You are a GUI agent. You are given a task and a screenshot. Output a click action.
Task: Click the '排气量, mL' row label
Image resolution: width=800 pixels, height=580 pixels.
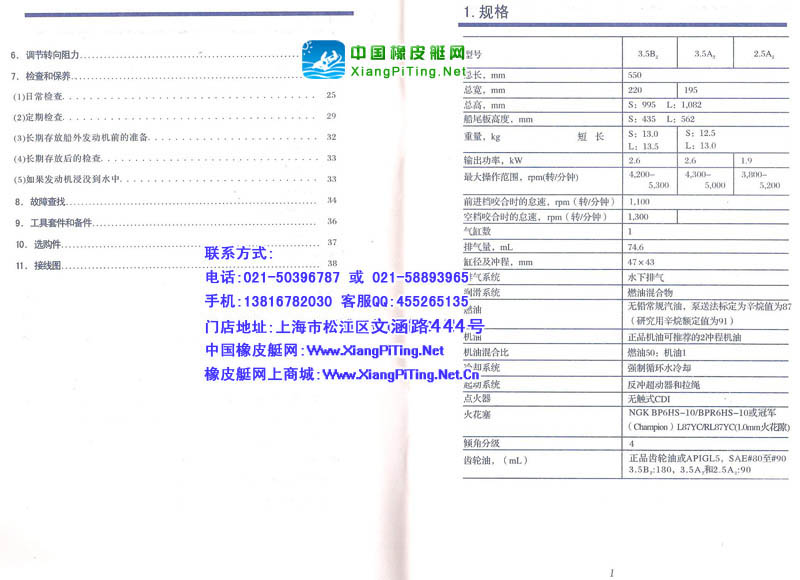(x=488, y=247)
